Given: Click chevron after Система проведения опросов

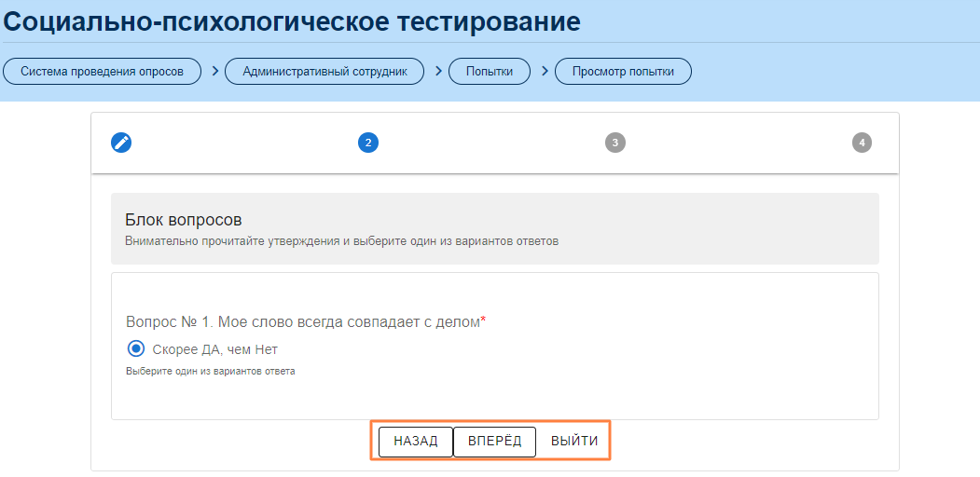Looking at the screenshot, I should pyautogui.click(x=214, y=71).
